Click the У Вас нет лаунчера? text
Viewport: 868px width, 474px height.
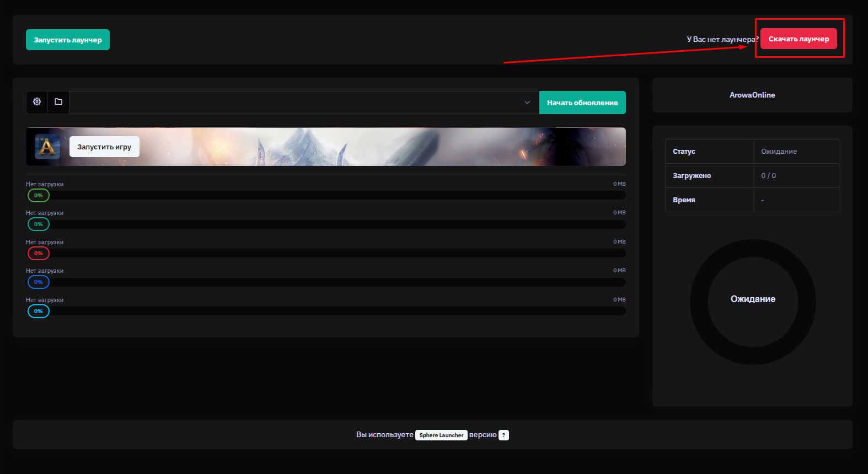[722, 39]
